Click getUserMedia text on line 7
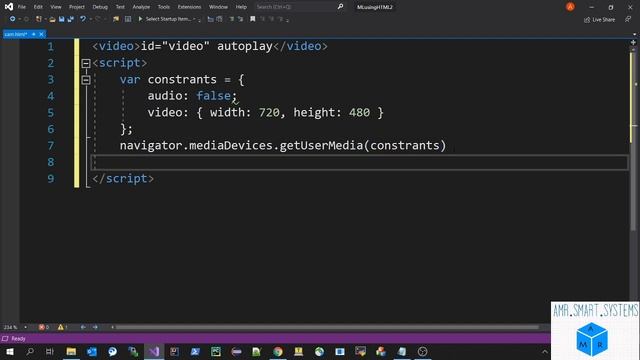The width and height of the screenshot is (640, 360). 321,146
